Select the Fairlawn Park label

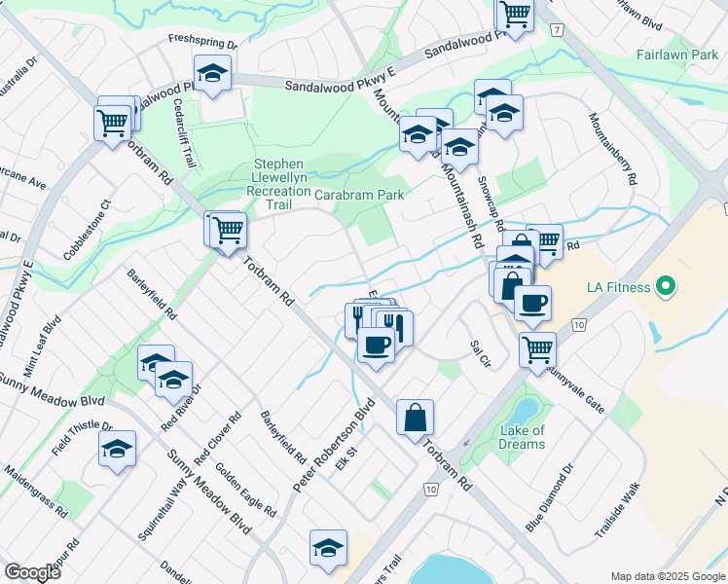tap(677, 55)
